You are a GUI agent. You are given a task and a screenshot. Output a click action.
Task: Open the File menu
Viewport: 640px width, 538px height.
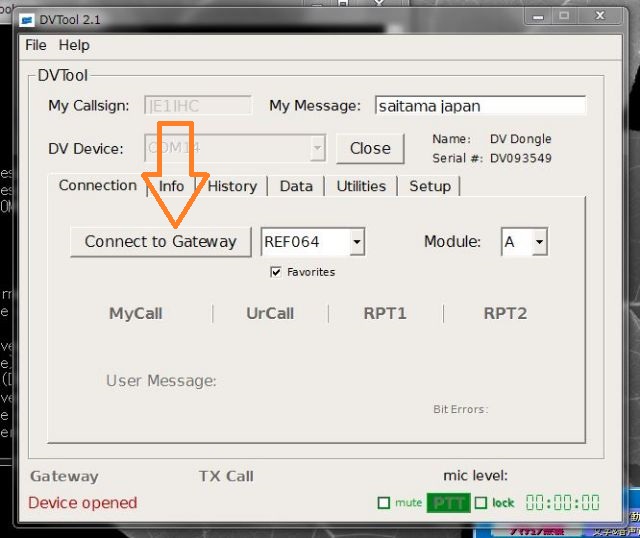[x=35, y=45]
